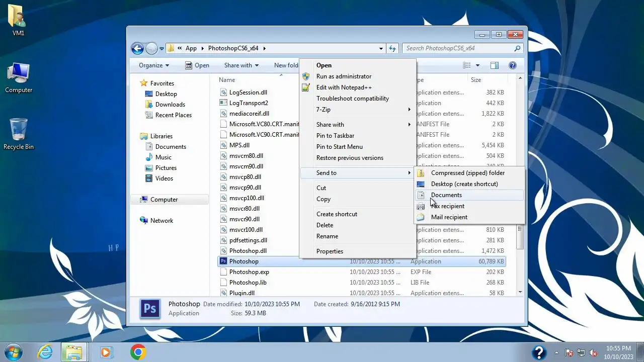
Task: Select Documents in Send to submenu
Action: coord(446,195)
